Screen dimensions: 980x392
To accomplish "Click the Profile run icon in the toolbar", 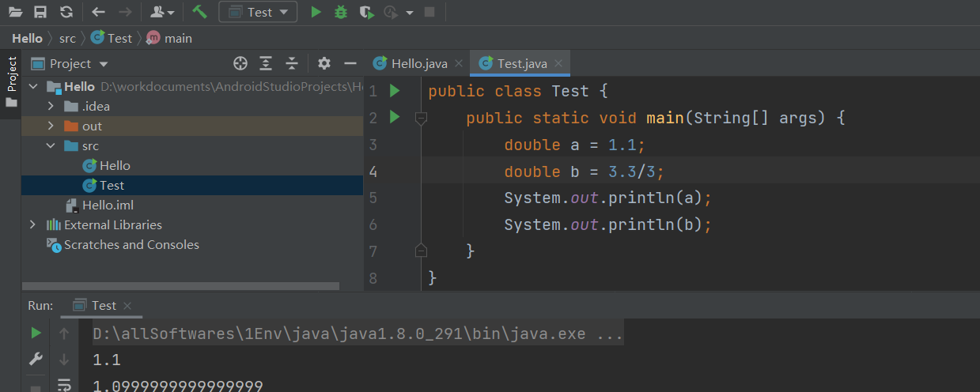I will pos(391,12).
